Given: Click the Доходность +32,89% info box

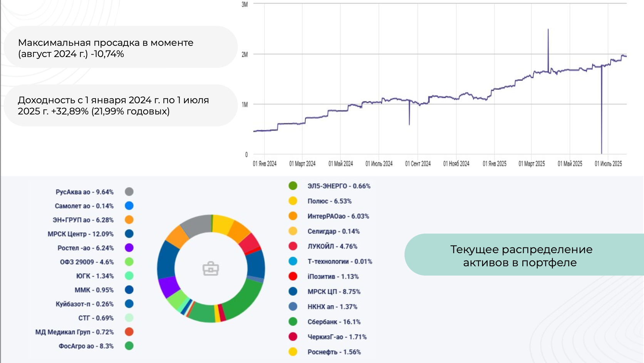Looking at the screenshot, I should [x=119, y=106].
